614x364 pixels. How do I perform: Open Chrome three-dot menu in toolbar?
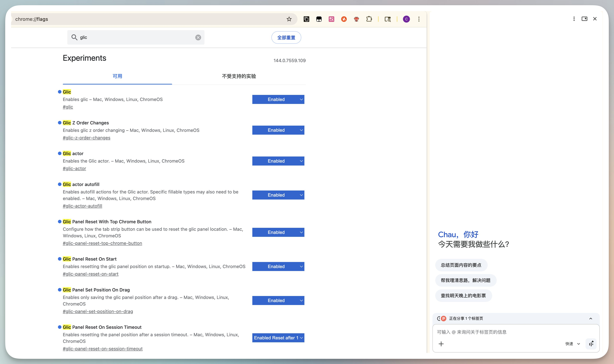[x=419, y=19]
